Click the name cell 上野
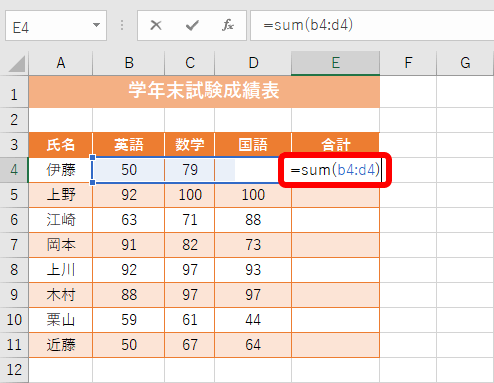494x383 pixels. [61, 195]
